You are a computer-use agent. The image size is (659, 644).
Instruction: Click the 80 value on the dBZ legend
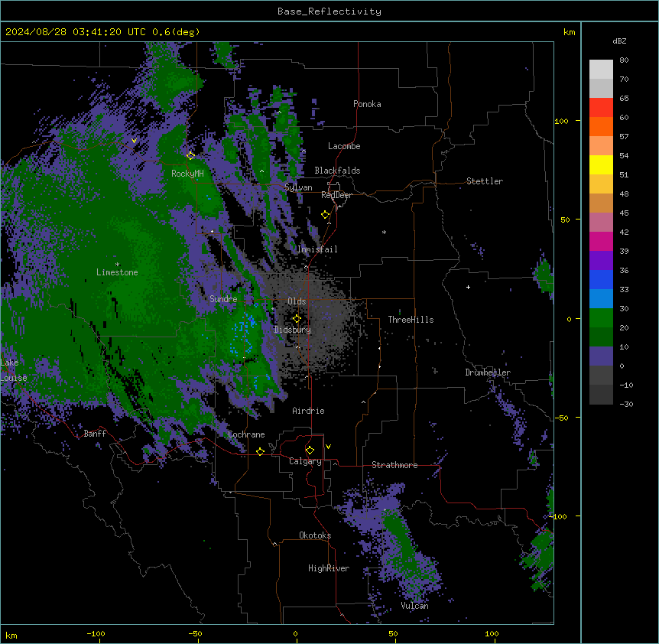pyautogui.click(x=624, y=60)
